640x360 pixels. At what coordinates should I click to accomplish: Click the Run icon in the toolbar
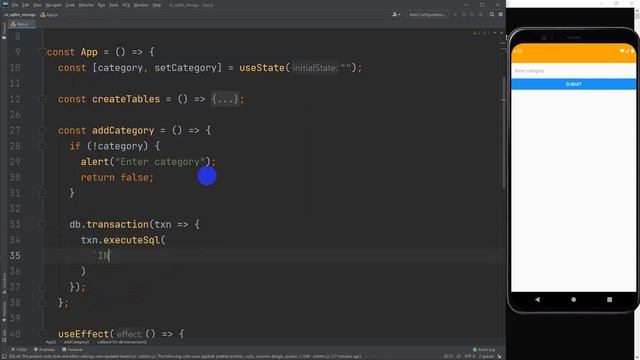click(x=455, y=14)
